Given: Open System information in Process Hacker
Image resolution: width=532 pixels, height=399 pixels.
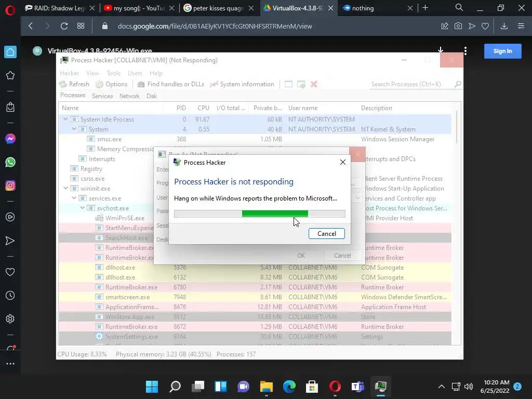Looking at the screenshot, I should point(242,84).
